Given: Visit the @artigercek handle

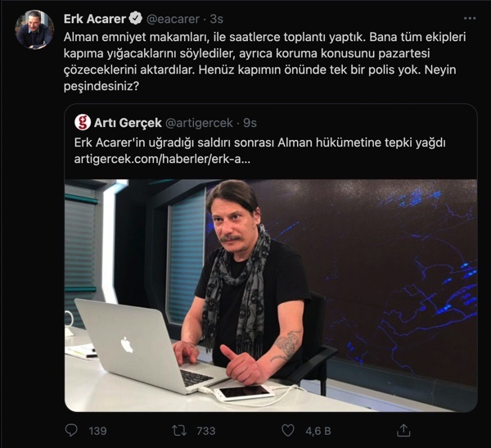Looking at the screenshot, I should click(x=199, y=123).
